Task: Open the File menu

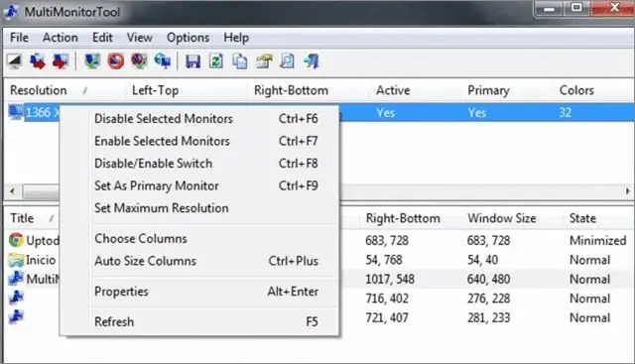Action: [19, 38]
